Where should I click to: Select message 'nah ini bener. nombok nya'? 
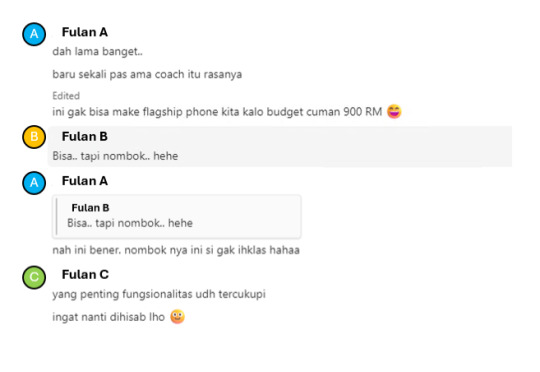coord(176,250)
